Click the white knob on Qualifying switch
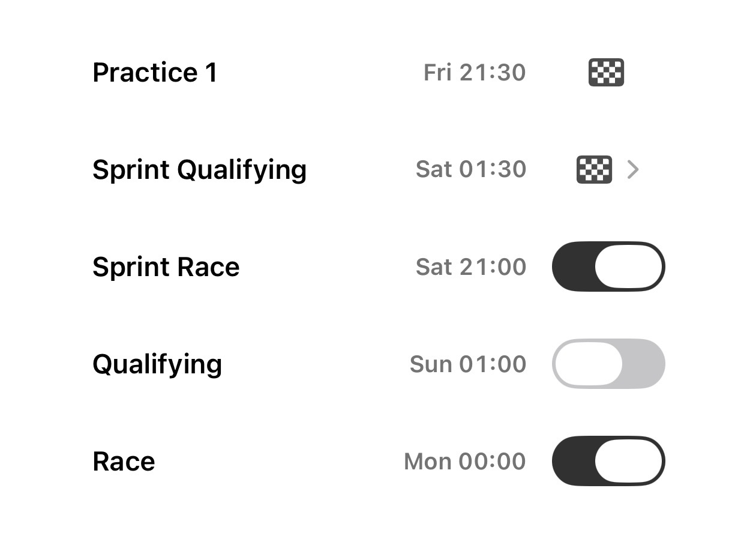 point(589,364)
